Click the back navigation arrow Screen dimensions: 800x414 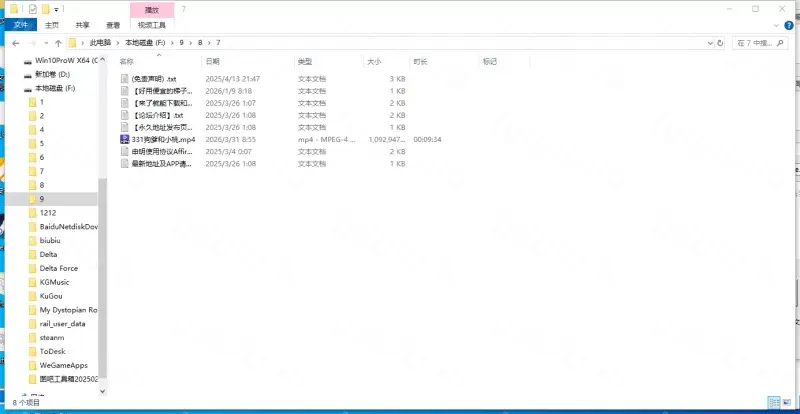pyautogui.click(x=13, y=43)
